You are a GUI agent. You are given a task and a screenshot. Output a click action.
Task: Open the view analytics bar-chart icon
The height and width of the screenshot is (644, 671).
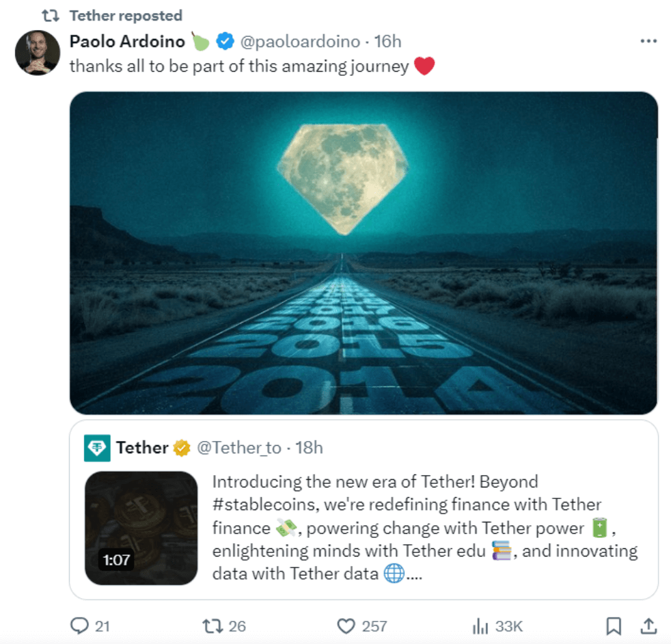(480, 626)
